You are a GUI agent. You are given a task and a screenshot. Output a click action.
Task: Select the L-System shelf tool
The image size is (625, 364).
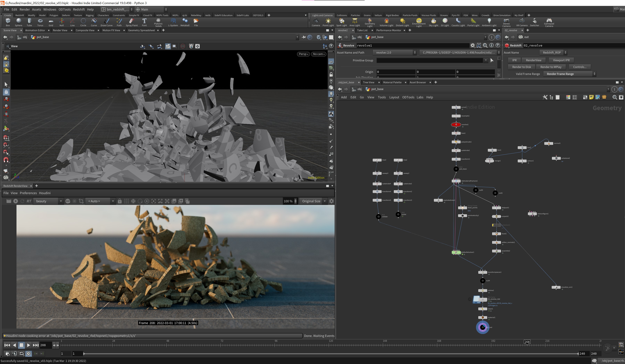tap(173, 22)
